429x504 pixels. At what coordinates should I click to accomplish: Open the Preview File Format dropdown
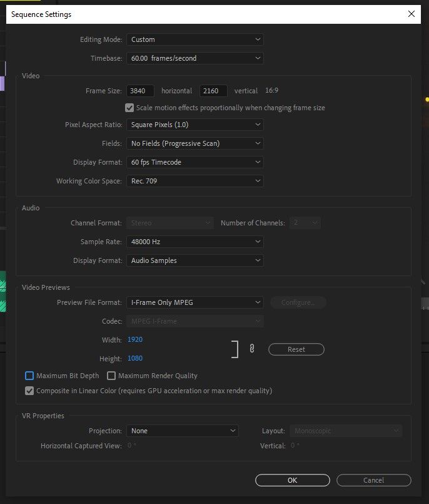coord(195,302)
